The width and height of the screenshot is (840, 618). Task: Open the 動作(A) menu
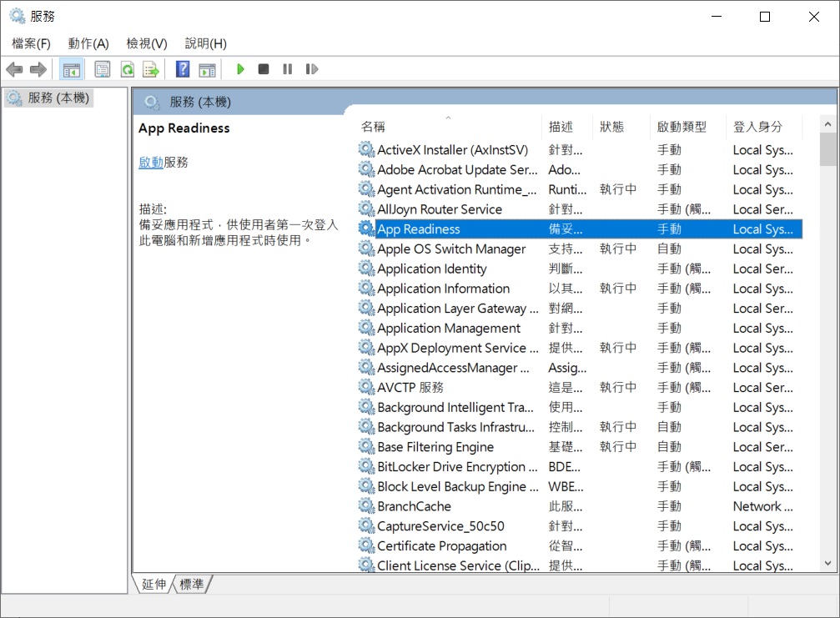click(x=88, y=43)
